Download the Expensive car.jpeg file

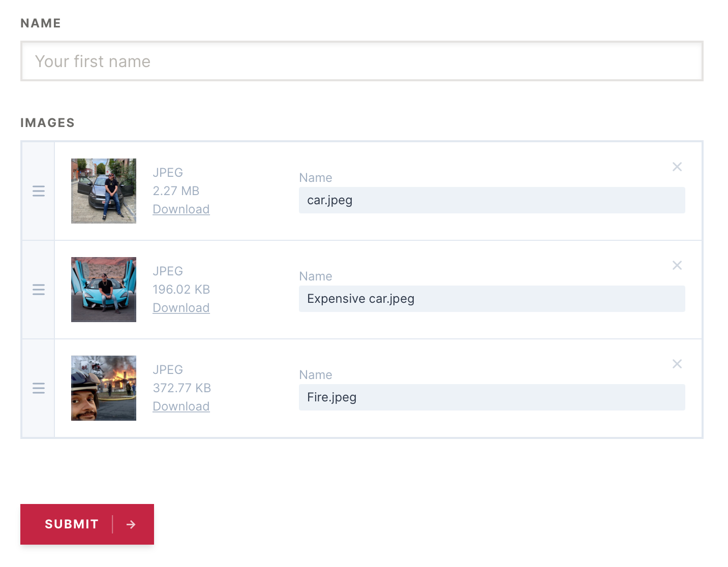pos(181,307)
